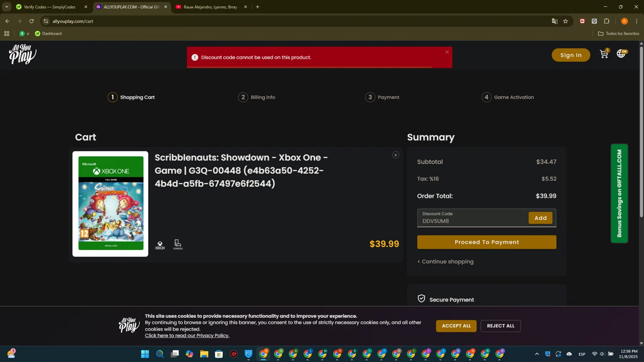Go to step 3 Payment
Viewport: 644px width, 362px height.
382,97
